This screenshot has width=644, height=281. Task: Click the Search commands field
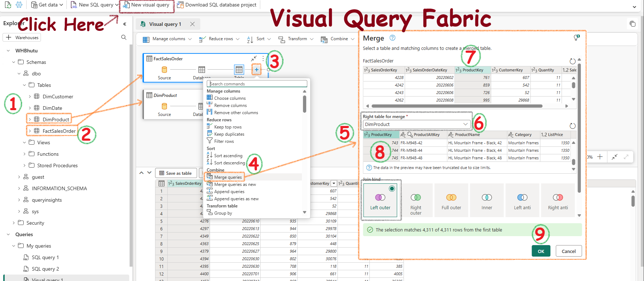pyautogui.click(x=257, y=84)
